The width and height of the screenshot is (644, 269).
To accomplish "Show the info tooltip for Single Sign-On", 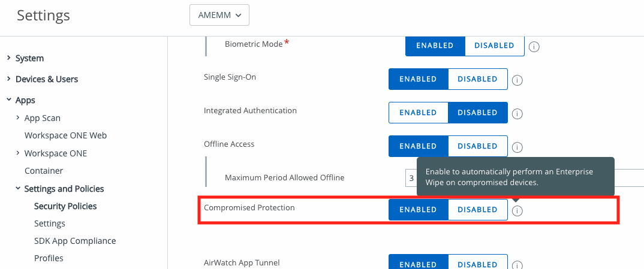I will click(517, 80).
